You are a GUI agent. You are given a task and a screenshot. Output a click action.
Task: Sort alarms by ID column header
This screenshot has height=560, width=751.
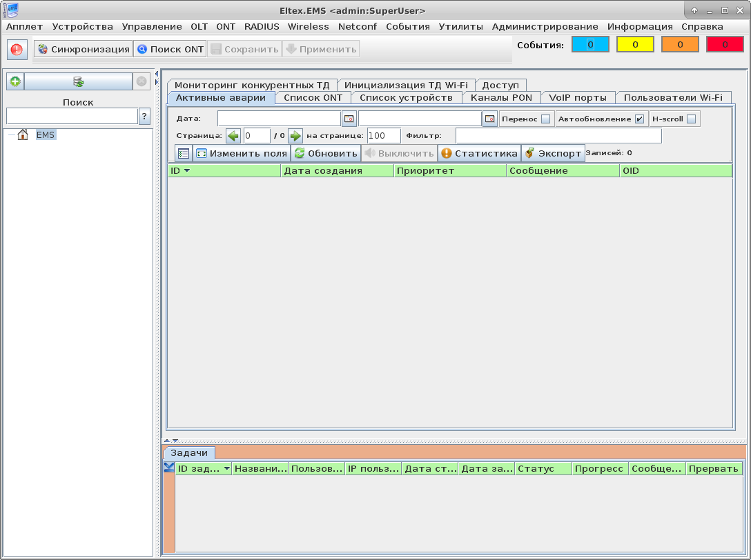coord(224,171)
